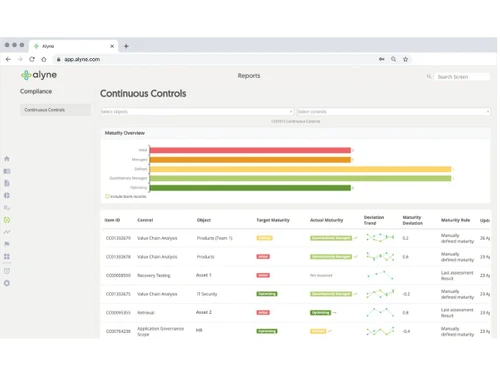The height and width of the screenshot is (375, 500).
Task: Click the Compliance section heading
Action: point(36,91)
